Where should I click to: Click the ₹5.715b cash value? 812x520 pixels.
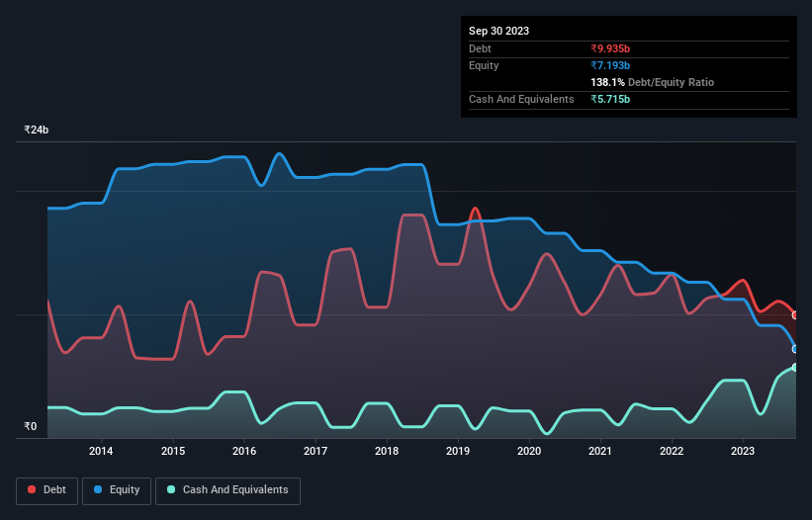click(x=610, y=99)
